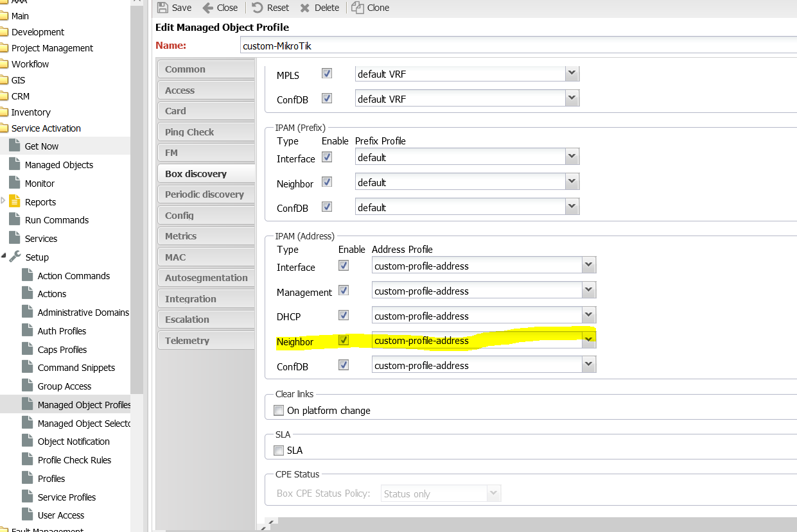Click the Caps Profiles document icon
The image size is (797, 532).
coord(27,349)
